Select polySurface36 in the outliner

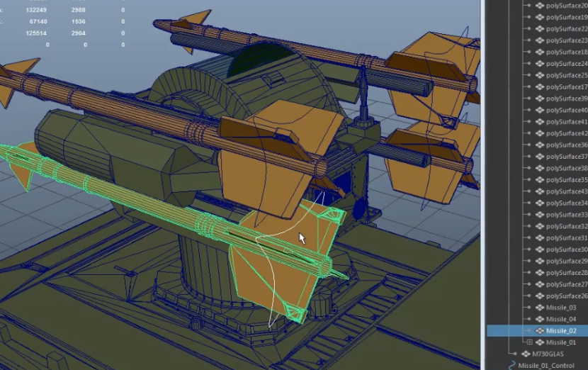[567, 145]
